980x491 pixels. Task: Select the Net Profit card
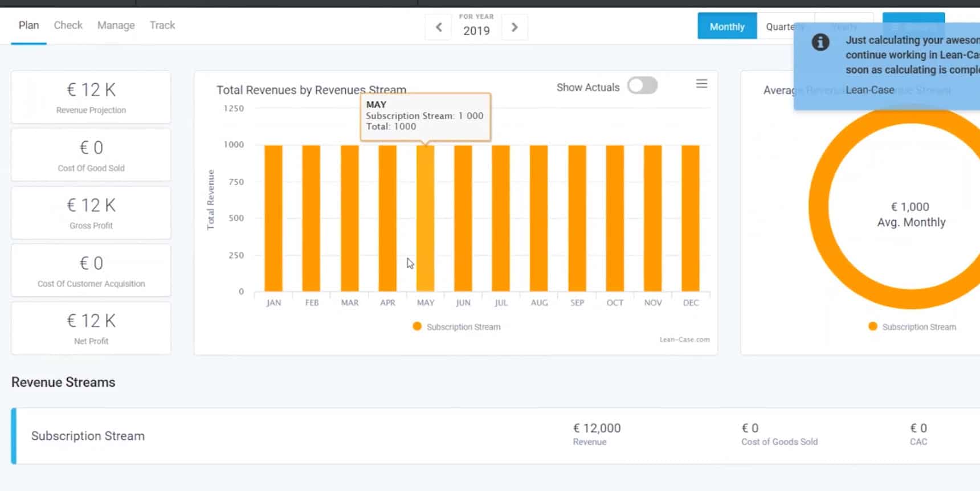click(x=91, y=328)
